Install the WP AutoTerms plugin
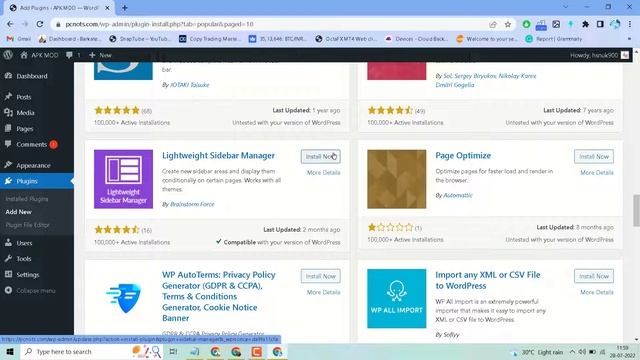 [x=320, y=276]
